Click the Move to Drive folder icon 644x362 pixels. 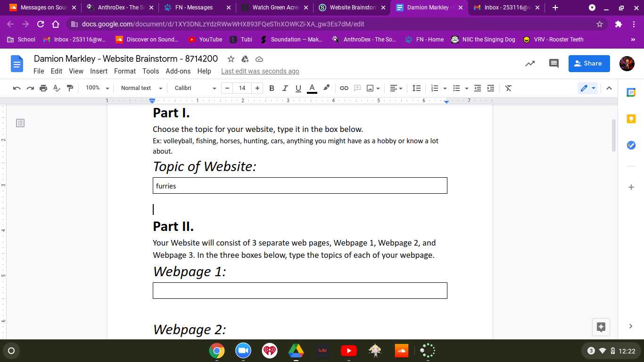[245, 59]
